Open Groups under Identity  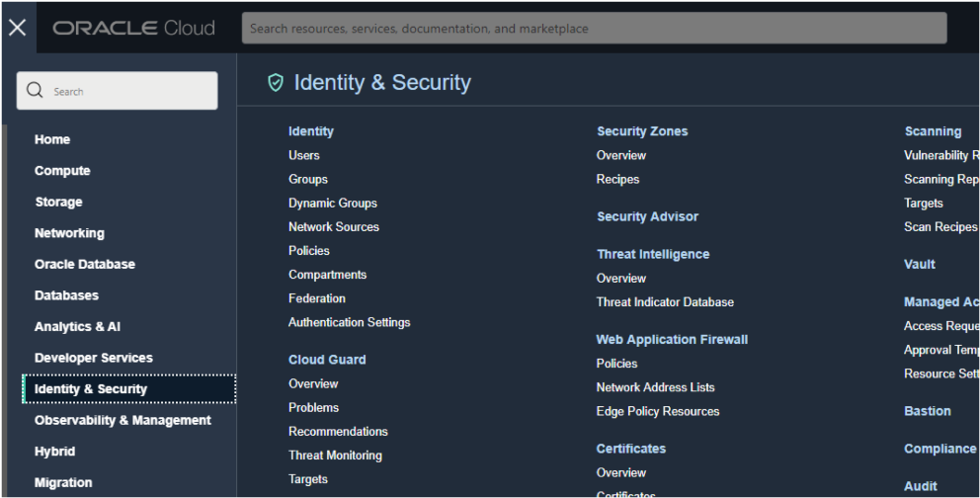coord(307,179)
